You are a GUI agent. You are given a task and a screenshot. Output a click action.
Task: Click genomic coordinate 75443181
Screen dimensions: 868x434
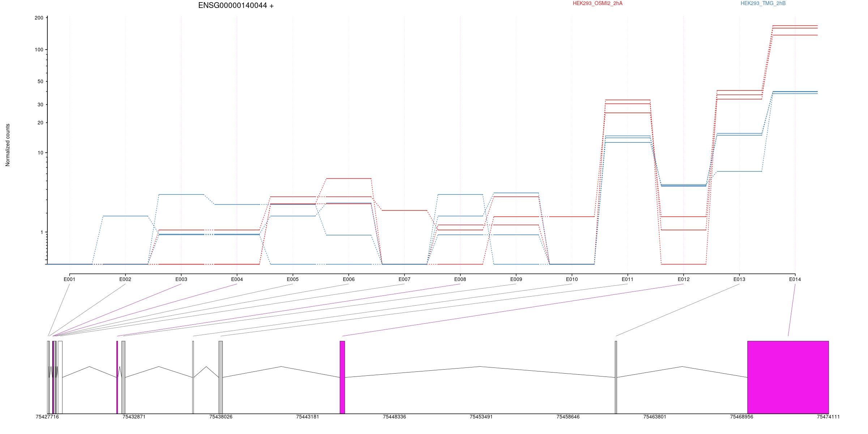pyautogui.click(x=308, y=417)
